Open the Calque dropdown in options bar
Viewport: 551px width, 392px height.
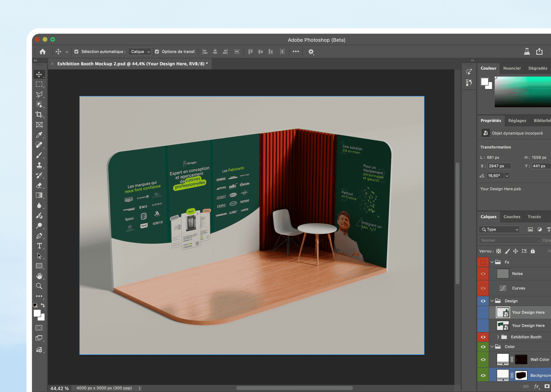[x=140, y=52]
